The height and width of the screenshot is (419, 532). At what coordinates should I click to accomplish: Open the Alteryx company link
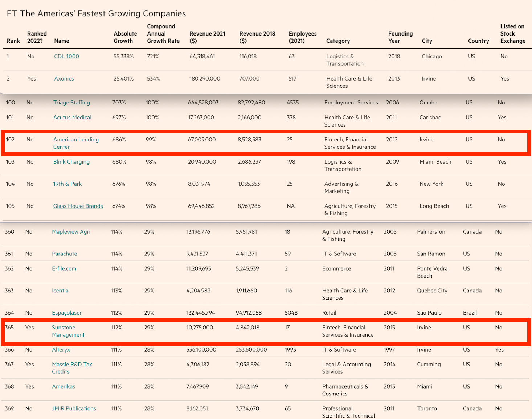61,350
